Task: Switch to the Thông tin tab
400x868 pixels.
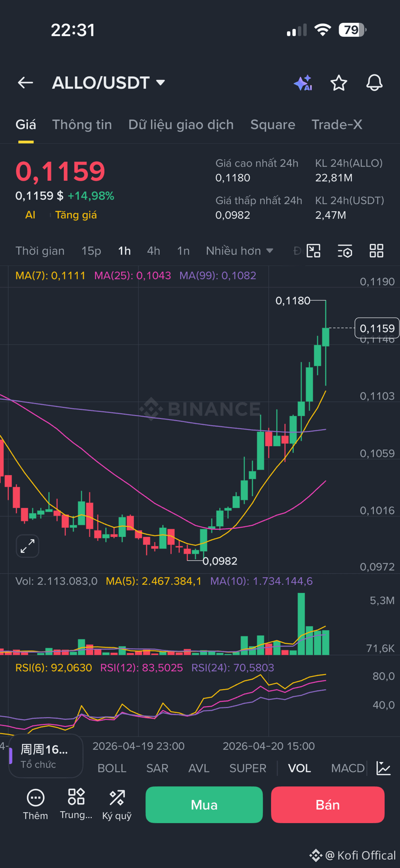Action: pos(82,125)
